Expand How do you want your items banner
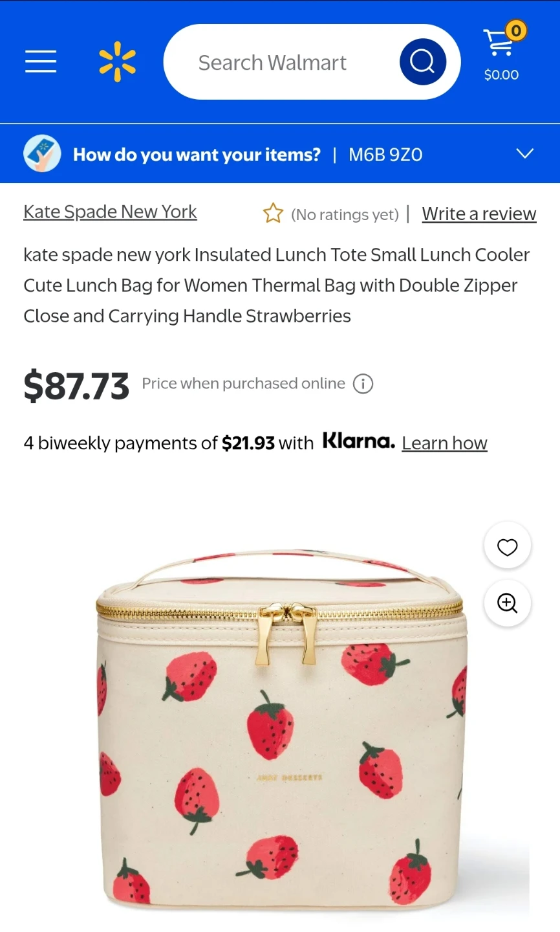The height and width of the screenshot is (932, 560). point(280,154)
